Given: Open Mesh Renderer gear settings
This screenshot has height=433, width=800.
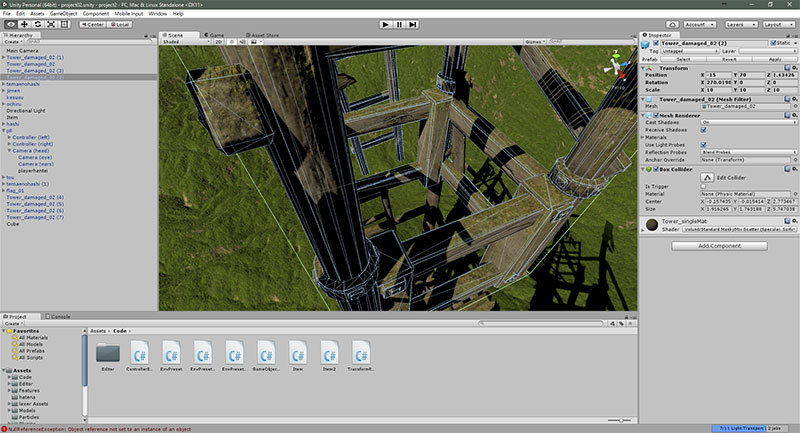Looking at the screenshot, I should click(x=794, y=115).
